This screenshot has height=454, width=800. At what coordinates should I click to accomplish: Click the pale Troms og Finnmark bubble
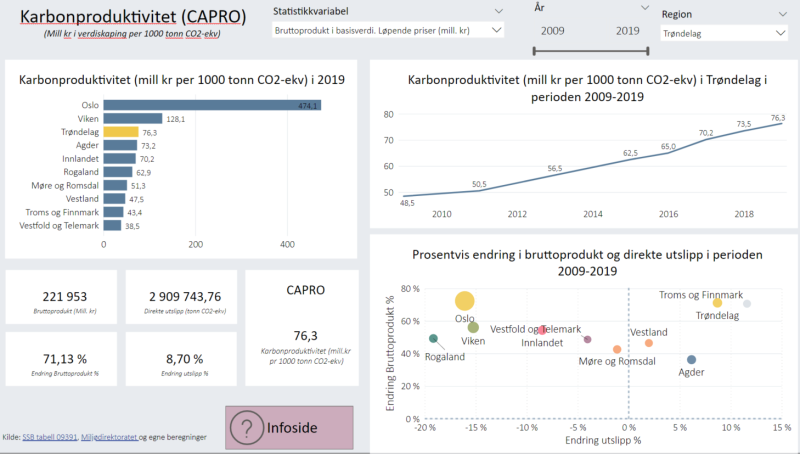pos(747,304)
